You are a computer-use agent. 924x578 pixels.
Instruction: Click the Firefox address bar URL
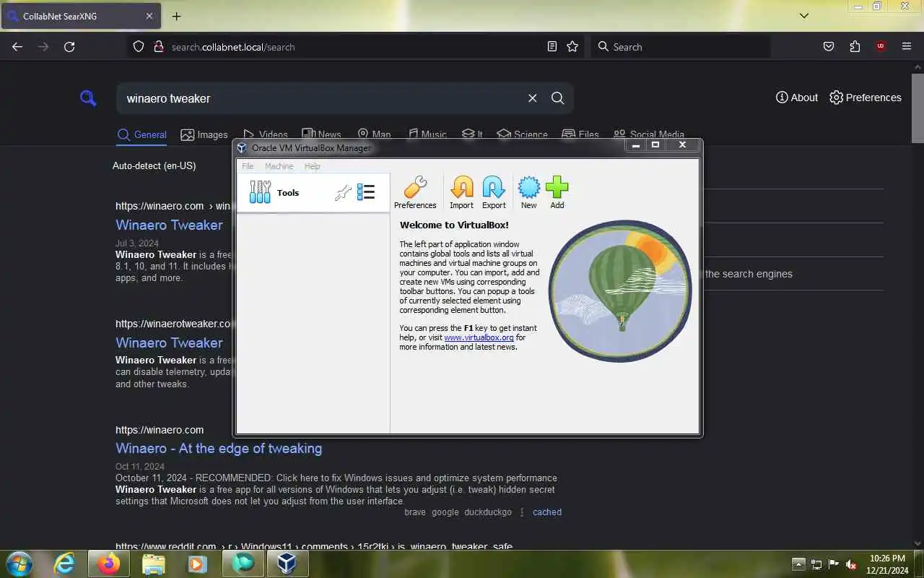coord(233,47)
